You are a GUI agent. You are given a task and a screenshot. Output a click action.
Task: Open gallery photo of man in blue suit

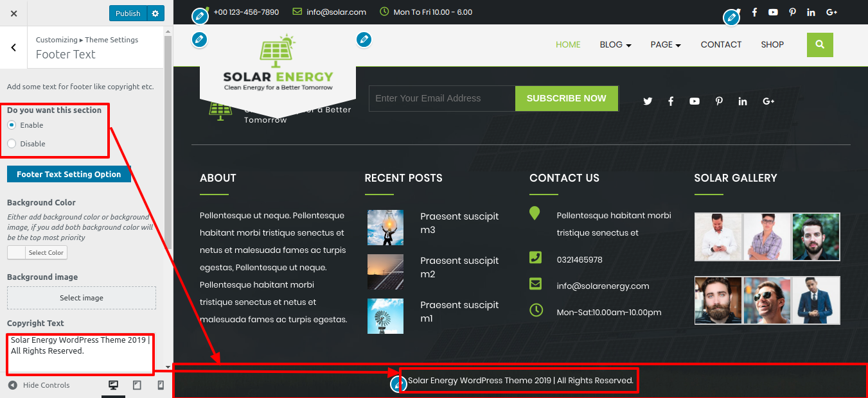[816, 300]
